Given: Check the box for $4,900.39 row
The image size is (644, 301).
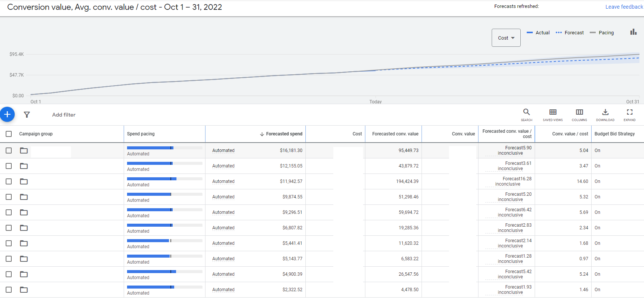Looking at the screenshot, I should pos(9,274).
